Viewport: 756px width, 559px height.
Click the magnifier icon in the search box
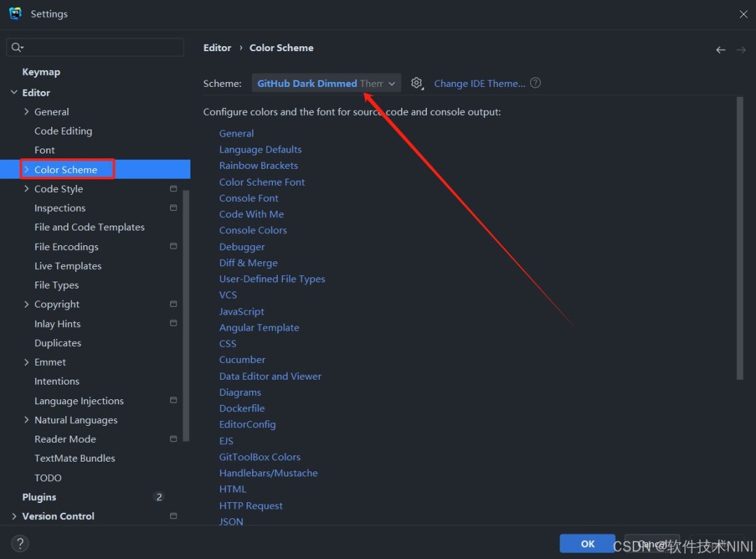click(17, 47)
